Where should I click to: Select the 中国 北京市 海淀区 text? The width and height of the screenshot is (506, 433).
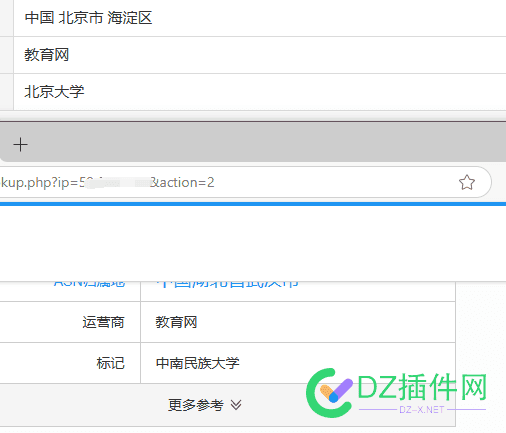coord(88,18)
